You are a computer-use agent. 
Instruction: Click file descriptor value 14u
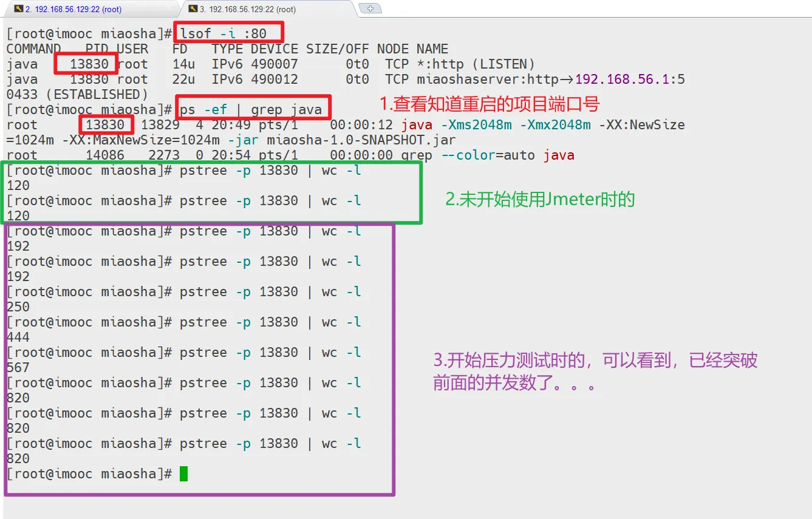point(184,64)
